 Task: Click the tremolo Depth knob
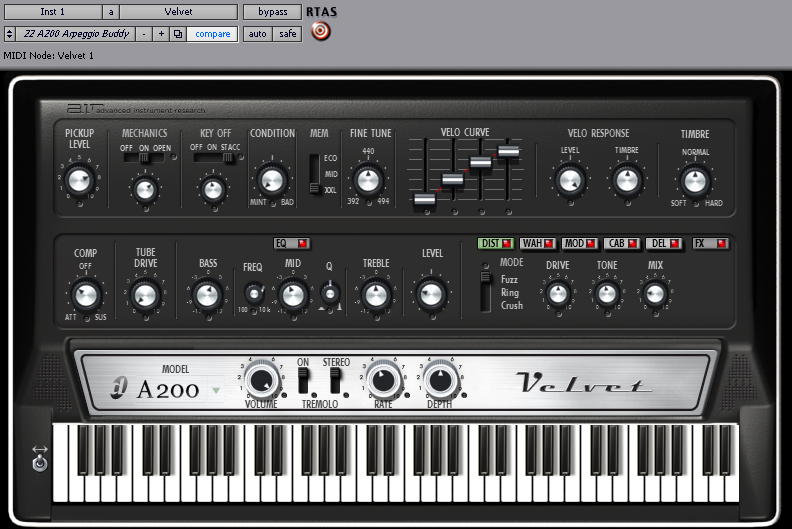point(440,380)
